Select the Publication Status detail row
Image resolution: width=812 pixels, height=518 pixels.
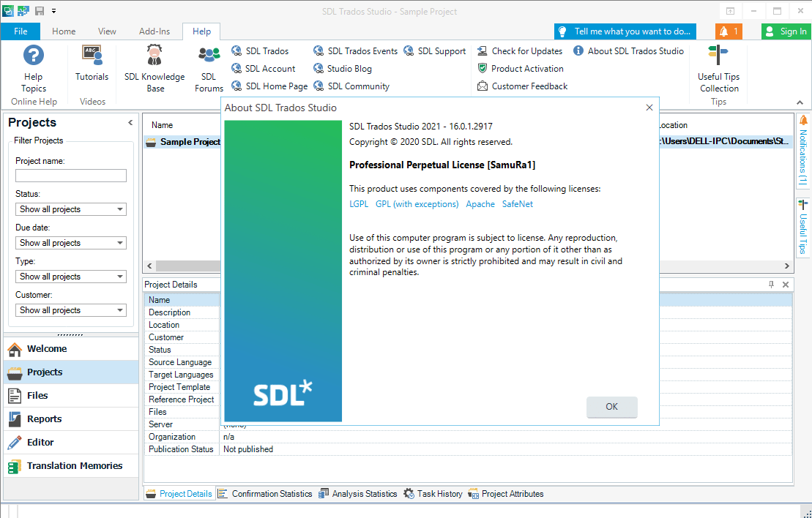click(x=468, y=449)
